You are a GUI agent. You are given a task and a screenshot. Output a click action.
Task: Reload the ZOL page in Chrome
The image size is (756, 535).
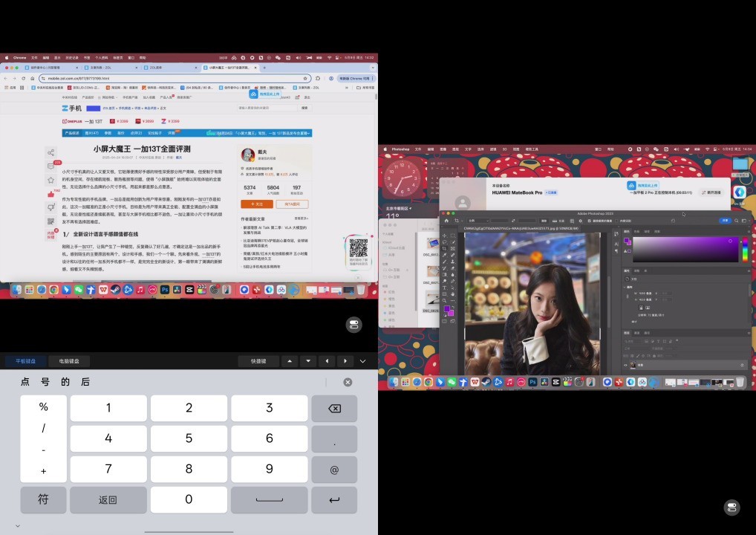pos(23,78)
